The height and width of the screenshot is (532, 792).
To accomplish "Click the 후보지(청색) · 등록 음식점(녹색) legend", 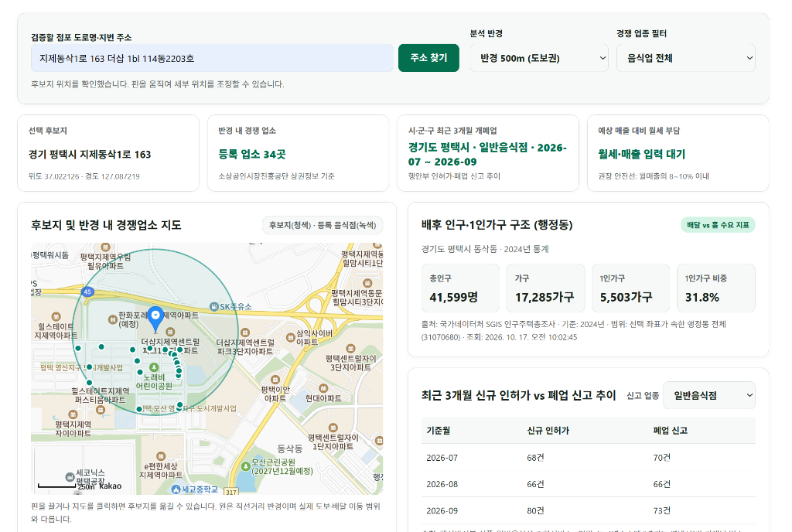I will [323, 225].
